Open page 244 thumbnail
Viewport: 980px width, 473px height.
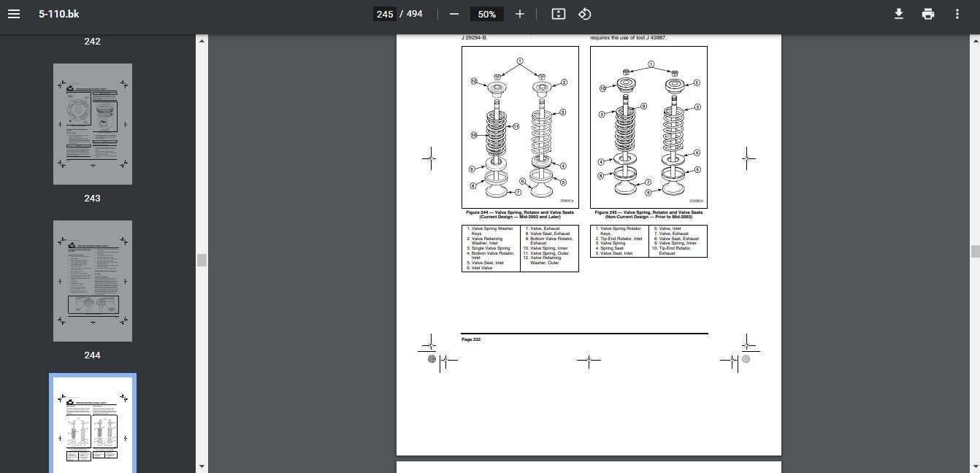pos(93,281)
